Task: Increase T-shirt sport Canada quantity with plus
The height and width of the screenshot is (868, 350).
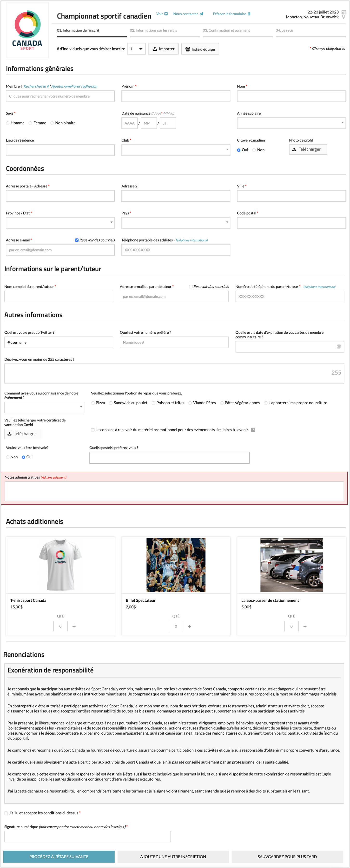Action: point(74,626)
